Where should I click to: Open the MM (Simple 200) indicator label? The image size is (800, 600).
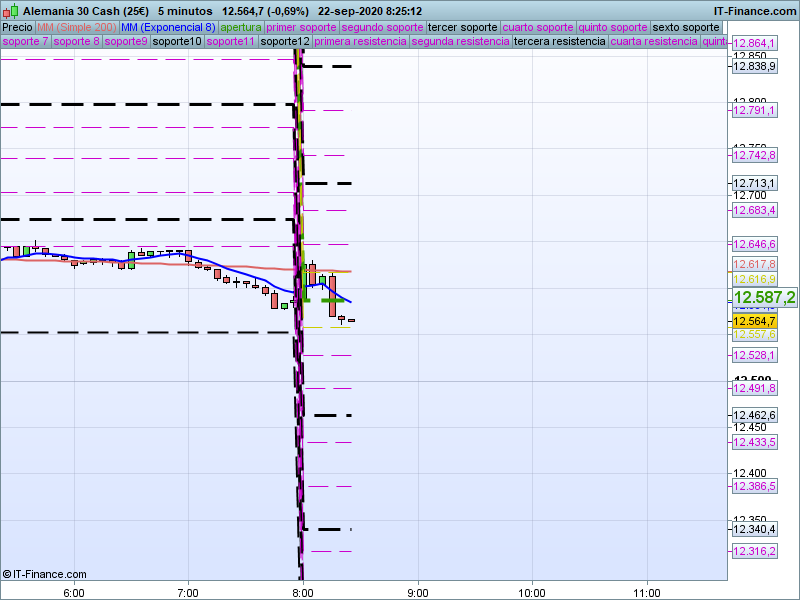[x=77, y=28]
